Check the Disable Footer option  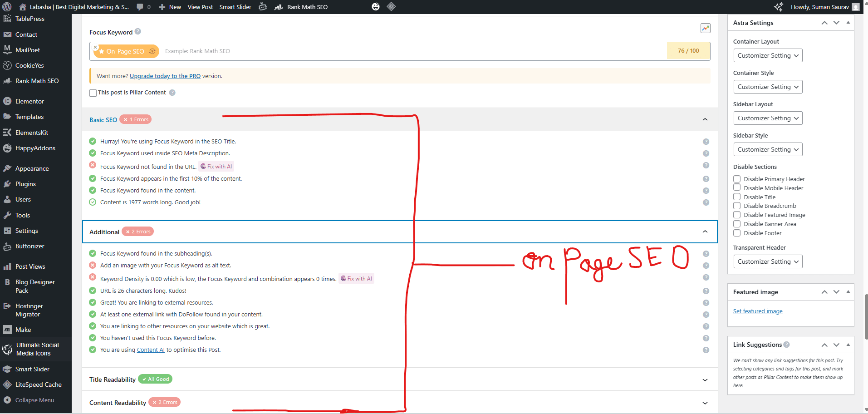(737, 233)
